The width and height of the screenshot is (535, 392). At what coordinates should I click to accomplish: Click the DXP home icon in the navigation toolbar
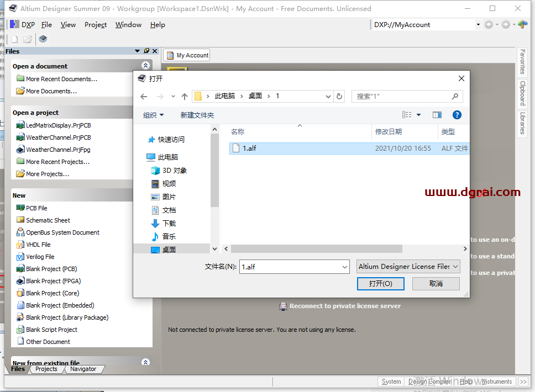click(522, 24)
